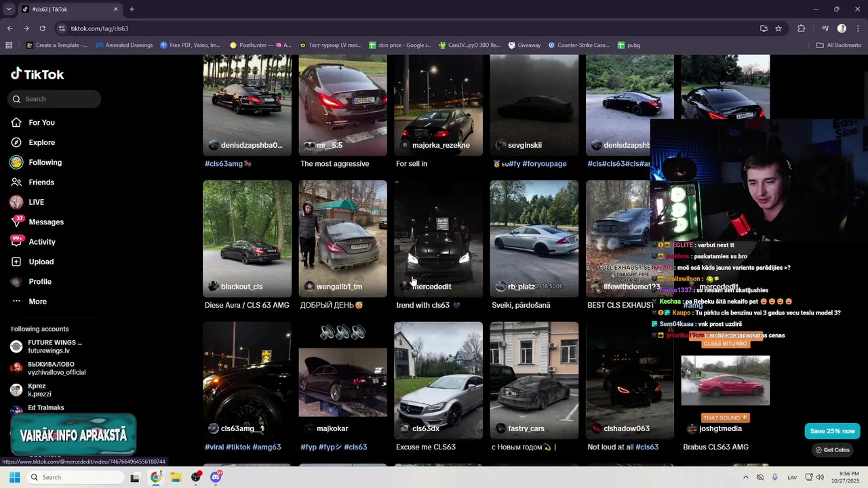Screen dimensions: 868x488
Task: Open Chrome from the taskbar
Action: click(x=156, y=477)
